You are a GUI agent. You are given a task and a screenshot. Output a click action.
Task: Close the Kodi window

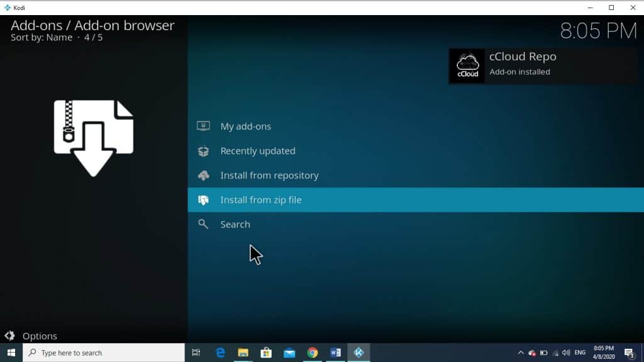tap(633, 8)
